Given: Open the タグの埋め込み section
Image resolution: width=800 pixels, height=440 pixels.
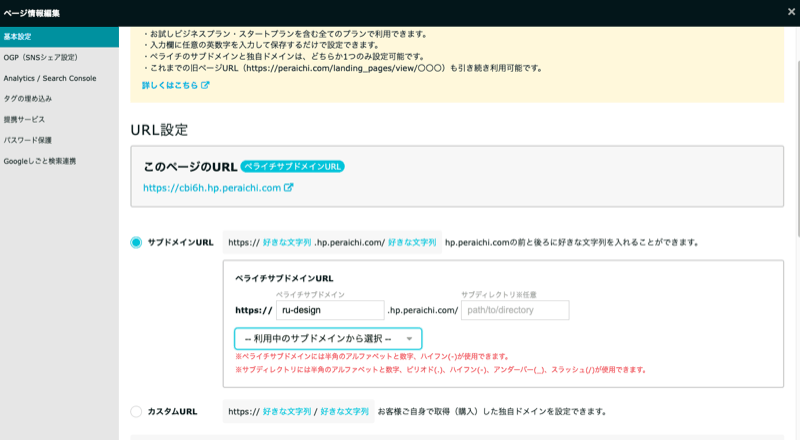Looking at the screenshot, I should click(x=30, y=98).
